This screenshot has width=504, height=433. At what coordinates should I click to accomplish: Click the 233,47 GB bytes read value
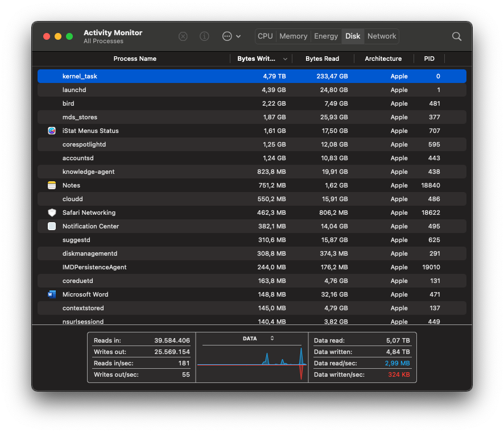click(332, 76)
